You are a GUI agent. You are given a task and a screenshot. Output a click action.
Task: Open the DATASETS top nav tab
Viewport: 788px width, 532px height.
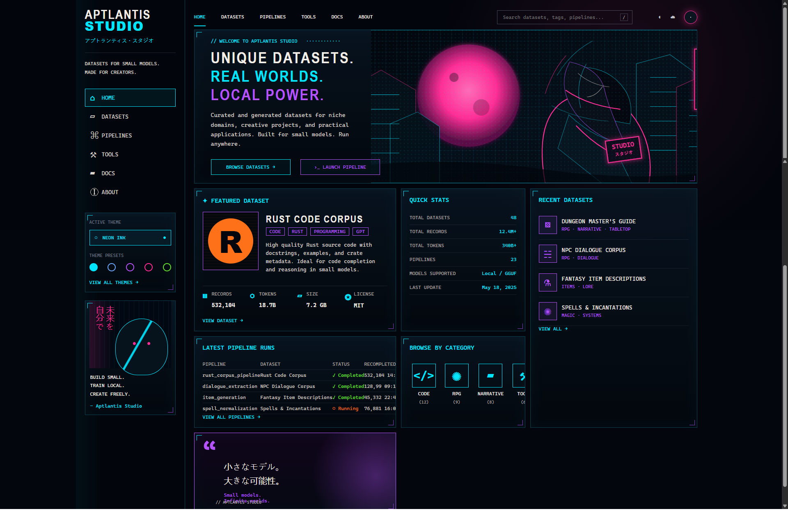233,17
